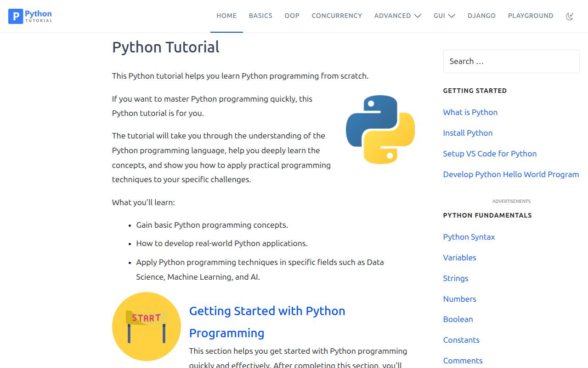Open the Basics menu item
Viewport: 588px width, 368px height.
pos(260,16)
